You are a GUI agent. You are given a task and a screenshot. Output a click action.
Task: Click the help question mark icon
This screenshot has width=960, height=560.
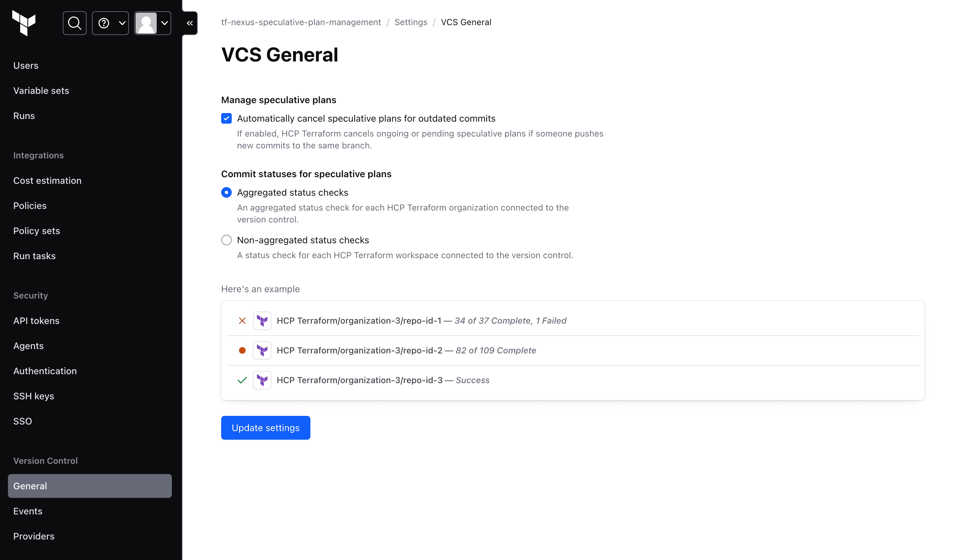pos(103,23)
